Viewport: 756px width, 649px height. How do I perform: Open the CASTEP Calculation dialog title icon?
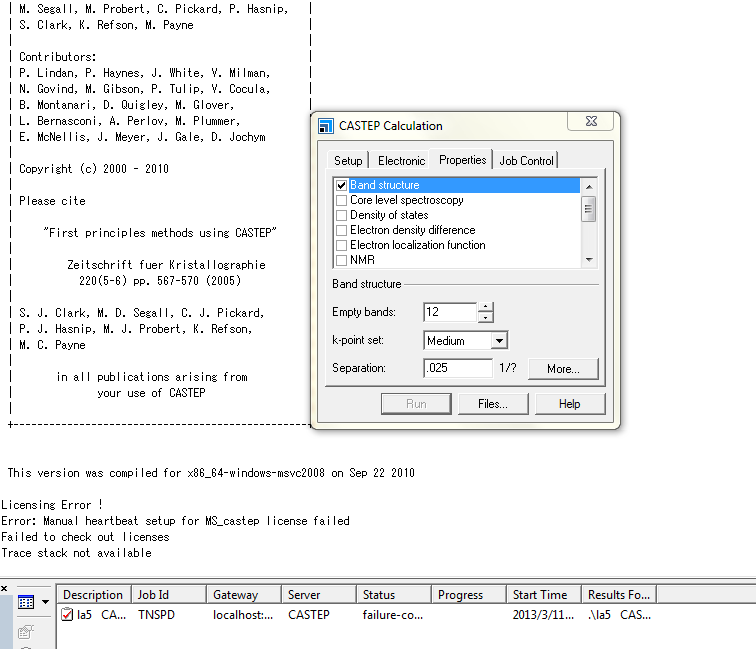(x=326, y=126)
